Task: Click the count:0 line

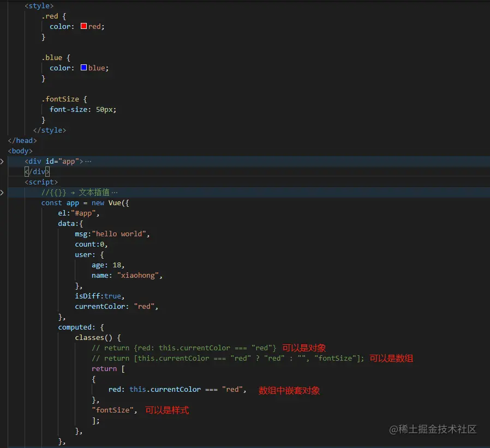Action: tap(91, 244)
